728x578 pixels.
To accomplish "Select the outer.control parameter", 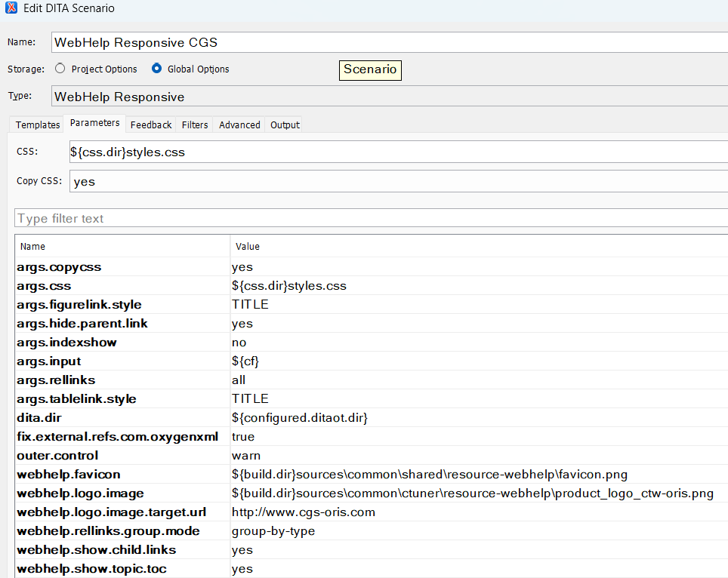I will coord(57,456).
